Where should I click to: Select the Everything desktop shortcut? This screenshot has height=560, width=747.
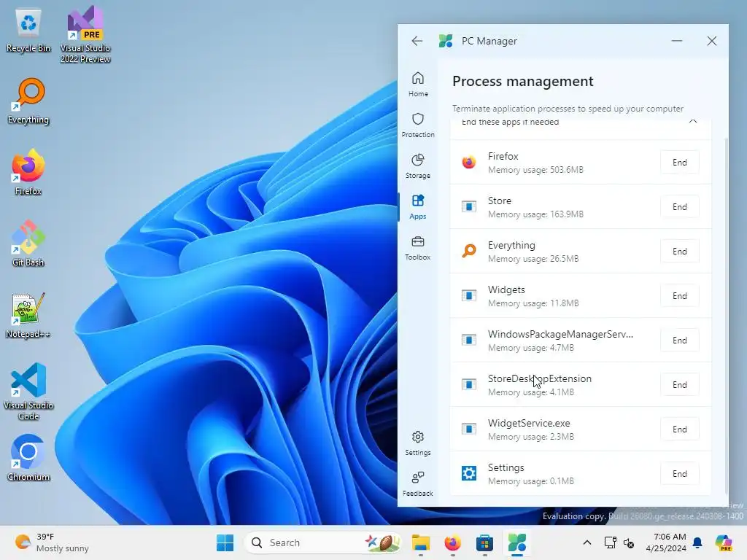pyautogui.click(x=28, y=101)
